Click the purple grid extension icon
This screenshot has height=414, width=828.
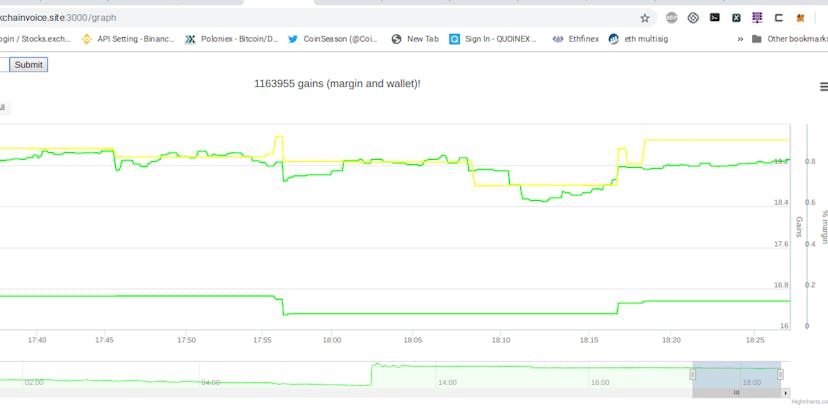[757, 18]
